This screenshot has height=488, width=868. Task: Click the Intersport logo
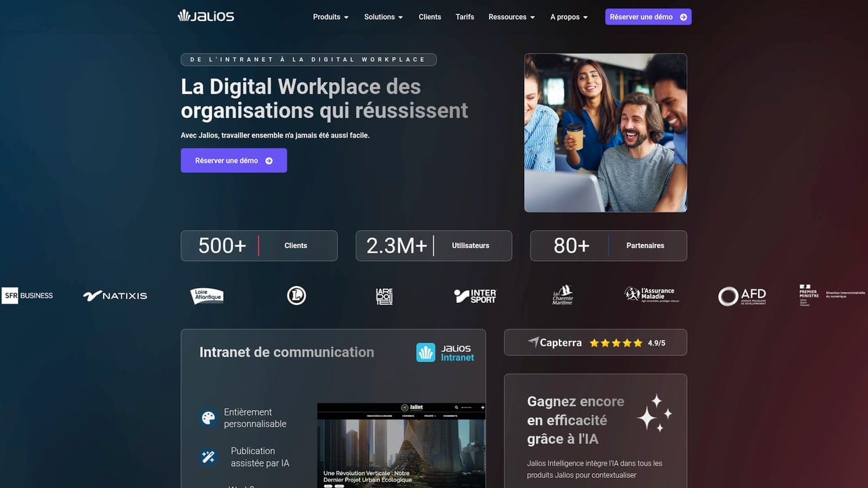coord(475,295)
